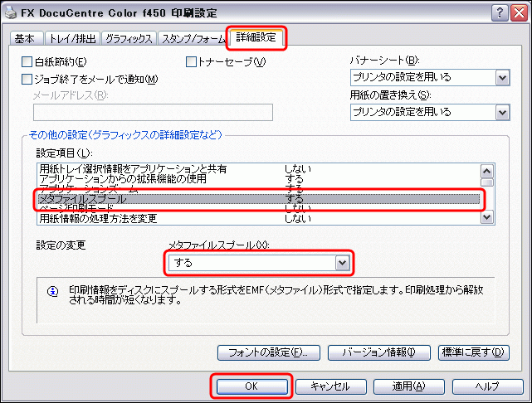Select the 詳細設定 tab
The image size is (532, 403).
256,37
